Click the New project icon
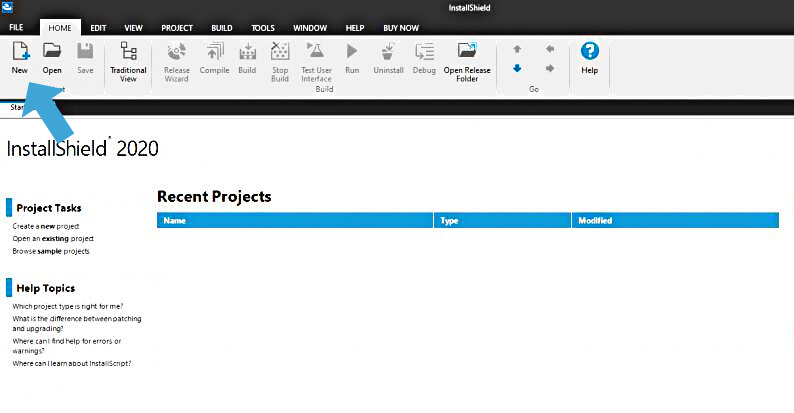Viewport: 794px width, 413px height. 20,52
